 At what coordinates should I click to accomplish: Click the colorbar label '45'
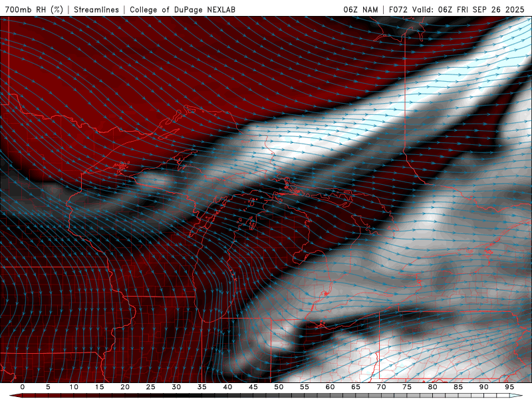click(x=253, y=387)
